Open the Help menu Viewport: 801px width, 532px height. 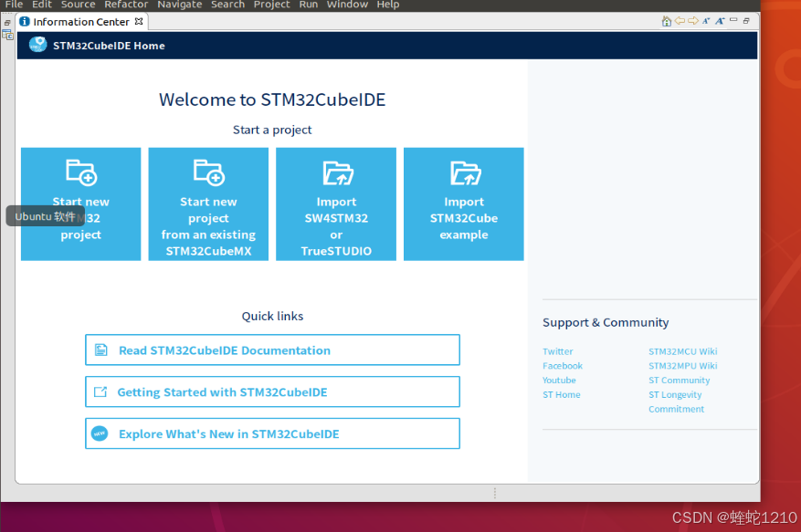(388, 5)
